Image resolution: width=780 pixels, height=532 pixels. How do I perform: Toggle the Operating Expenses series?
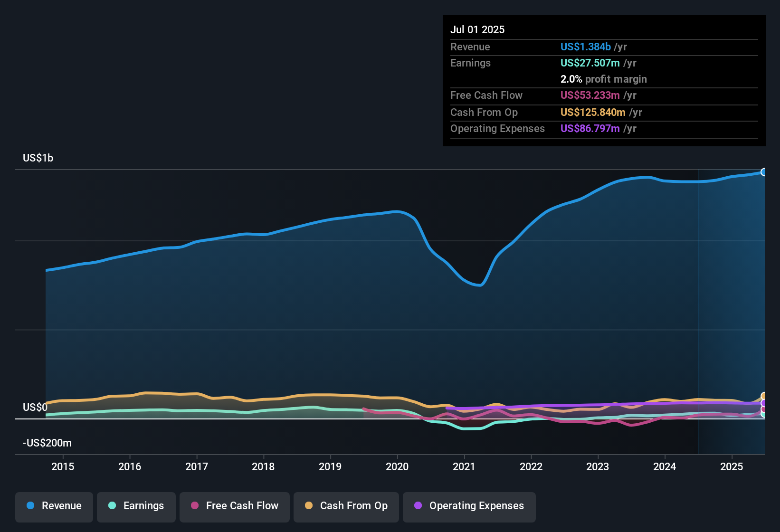469,506
